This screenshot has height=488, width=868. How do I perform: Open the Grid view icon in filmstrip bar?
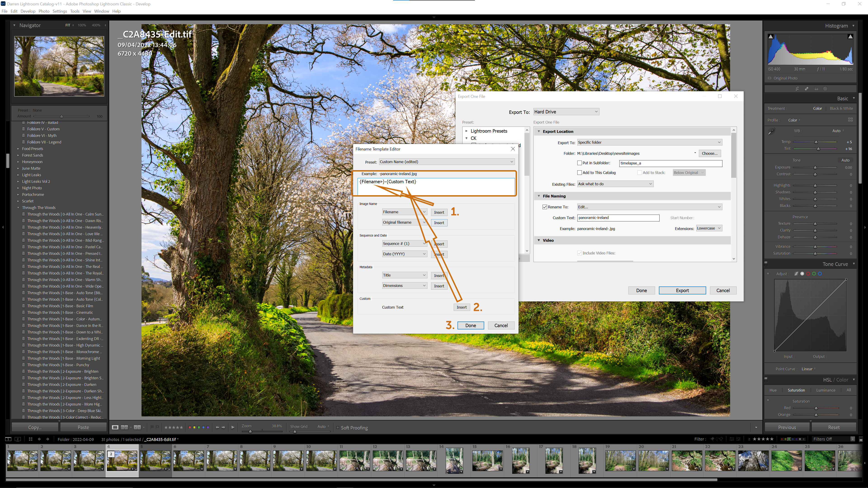(30, 439)
